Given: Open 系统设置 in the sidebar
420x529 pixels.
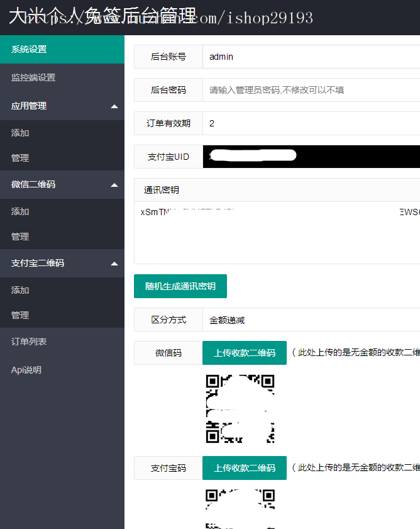Looking at the screenshot, I should pyautogui.click(x=62, y=49).
